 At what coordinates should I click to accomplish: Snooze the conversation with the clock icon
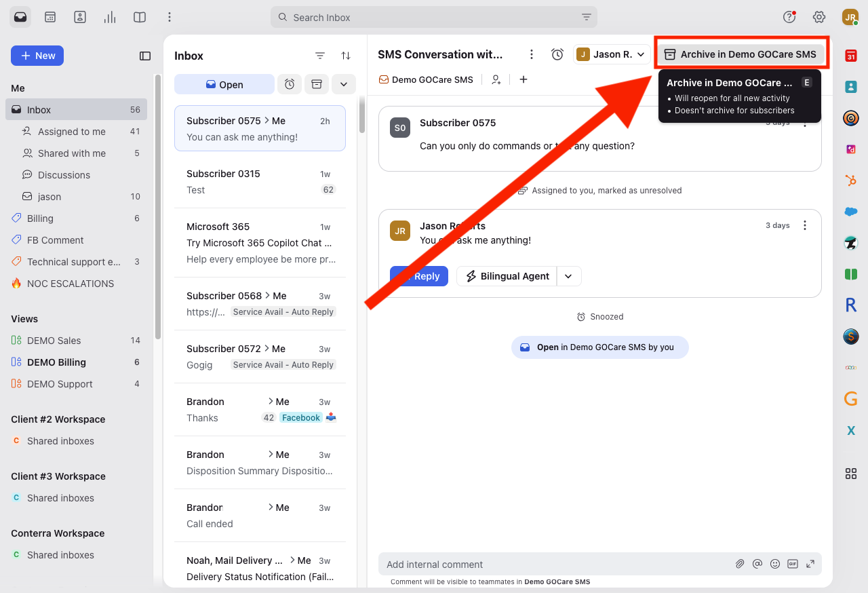click(557, 54)
